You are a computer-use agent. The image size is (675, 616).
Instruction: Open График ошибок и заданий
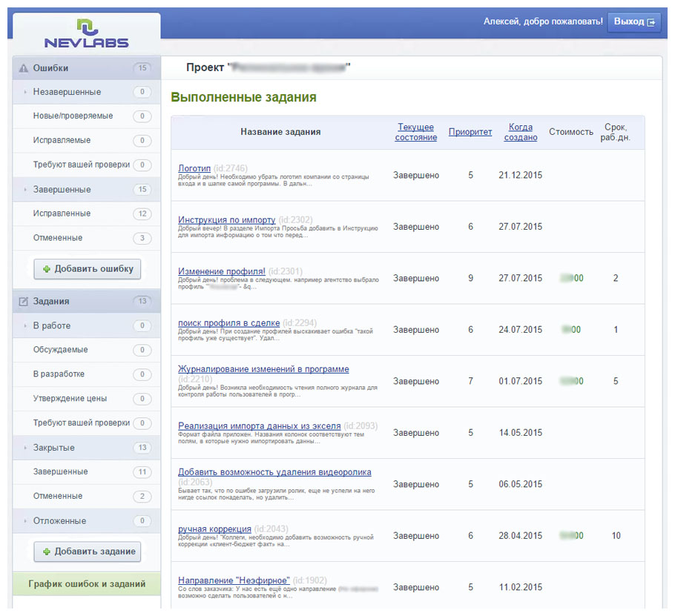(x=87, y=584)
